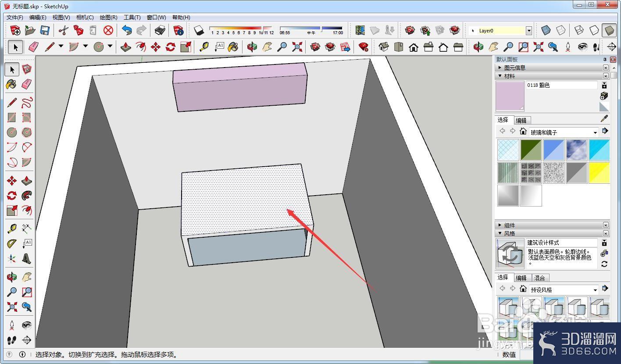Toggle the Shaded with Textures style
621x364 pixels.
click(609, 30)
